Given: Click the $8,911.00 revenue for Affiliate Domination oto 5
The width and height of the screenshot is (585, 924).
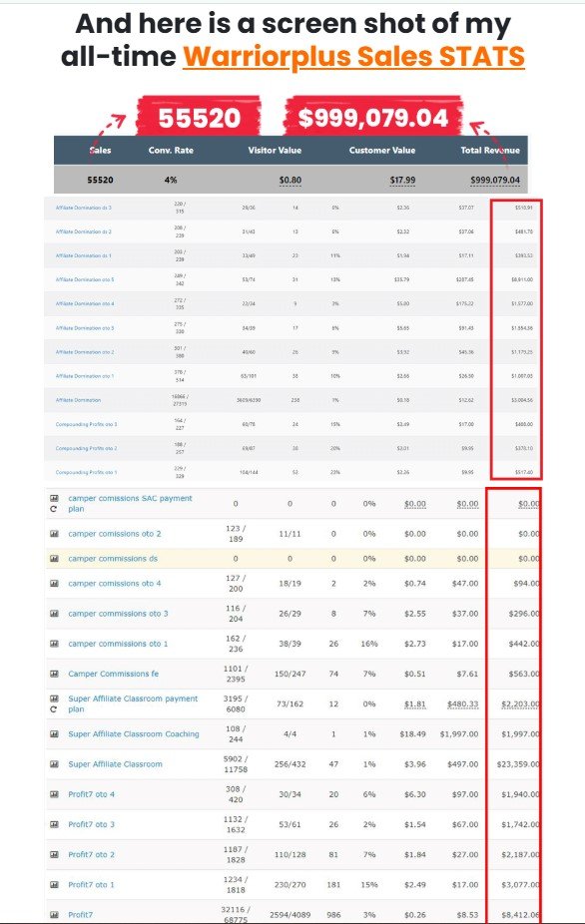Looking at the screenshot, I should (522, 280).
